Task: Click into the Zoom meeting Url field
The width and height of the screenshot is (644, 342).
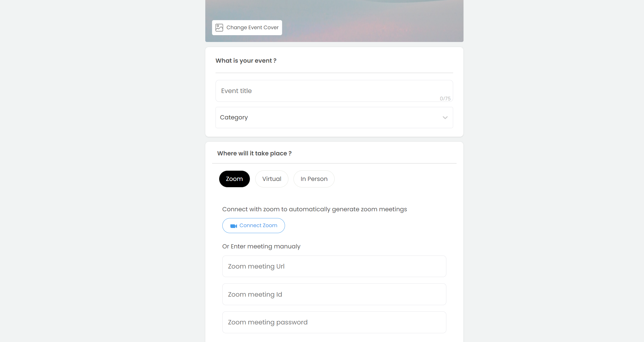Action: (x=334, y=266)
